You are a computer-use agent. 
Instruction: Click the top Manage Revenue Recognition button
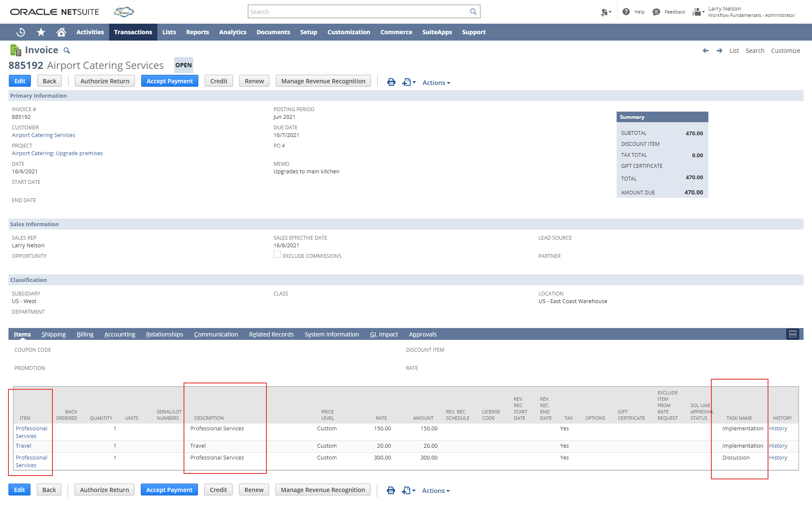click(x=323, y=81)
